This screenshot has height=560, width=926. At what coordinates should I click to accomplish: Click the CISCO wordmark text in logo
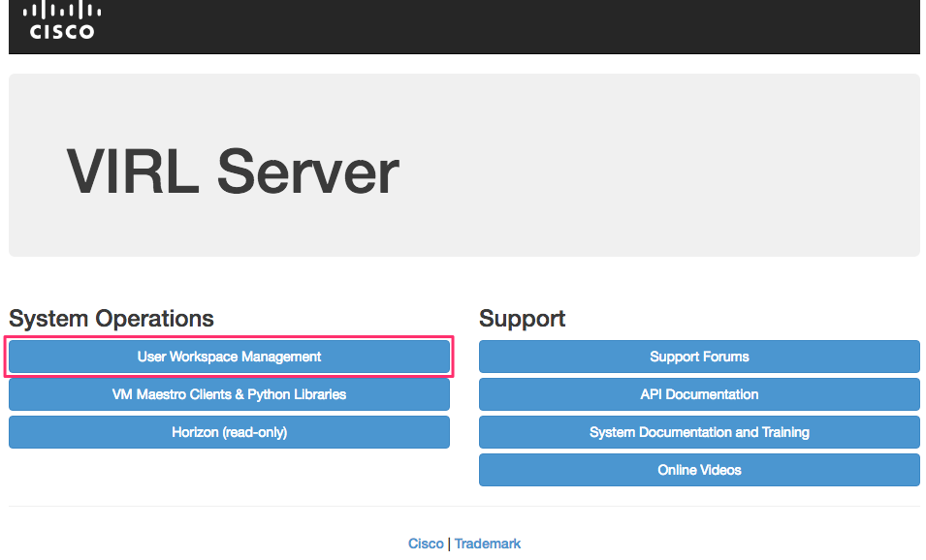click(x=62, y=32)
